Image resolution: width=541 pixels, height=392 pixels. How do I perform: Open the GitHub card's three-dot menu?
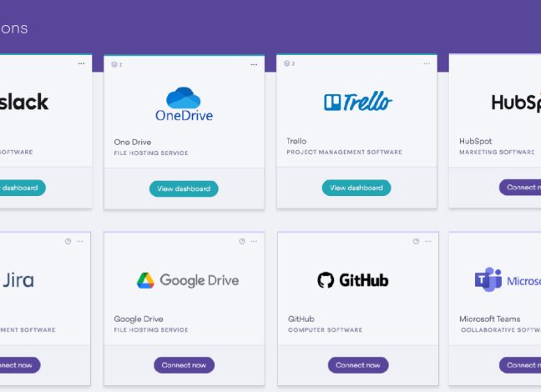pos(427,241)
